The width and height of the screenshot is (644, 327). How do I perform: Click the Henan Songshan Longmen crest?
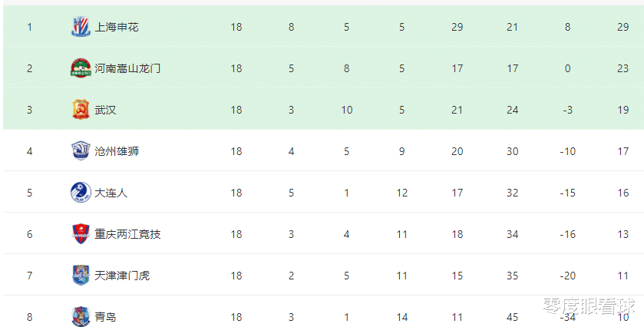[x=81, y=68]
